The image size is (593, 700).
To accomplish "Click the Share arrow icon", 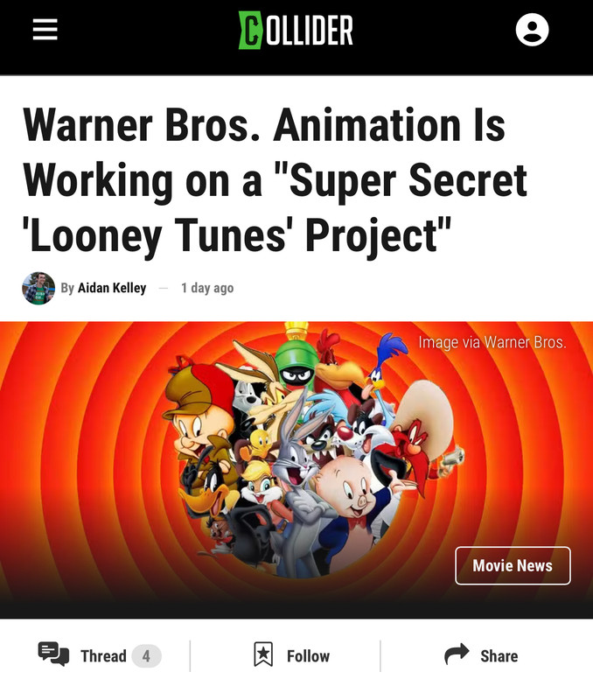I will click(457, 654).
